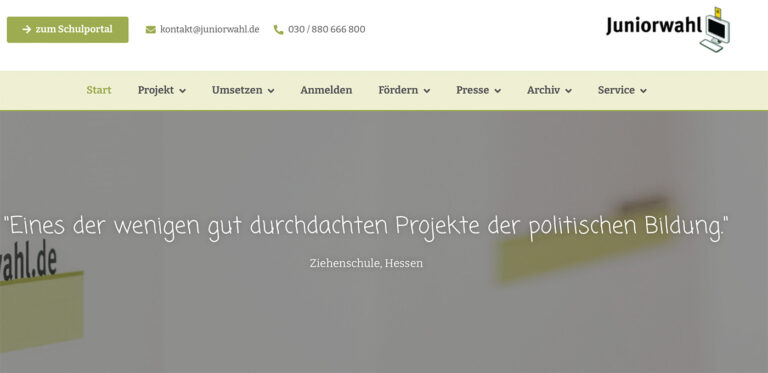Image resolution: width=768 pixels, height=373 pixels.
Task: Click the zum Schulportal button
Action: [x=68, y=29]
